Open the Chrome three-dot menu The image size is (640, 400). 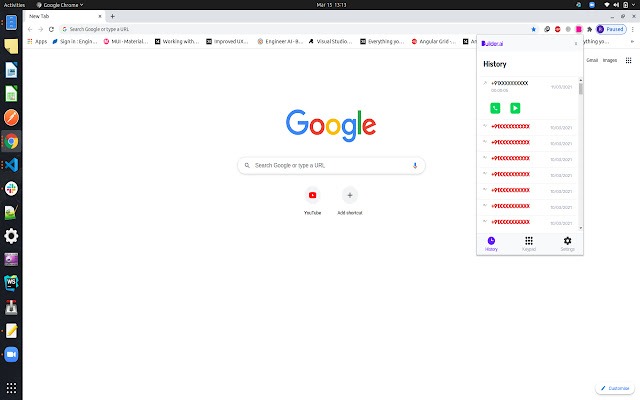[x=633, y=29]
